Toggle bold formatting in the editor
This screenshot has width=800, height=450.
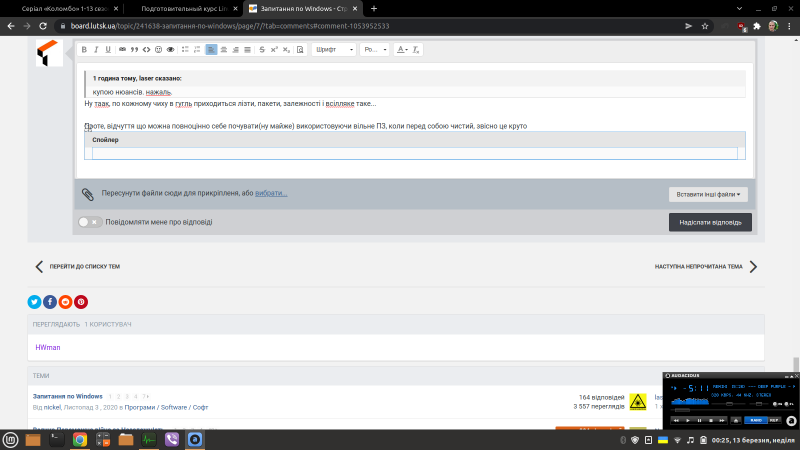coord(84,49)
